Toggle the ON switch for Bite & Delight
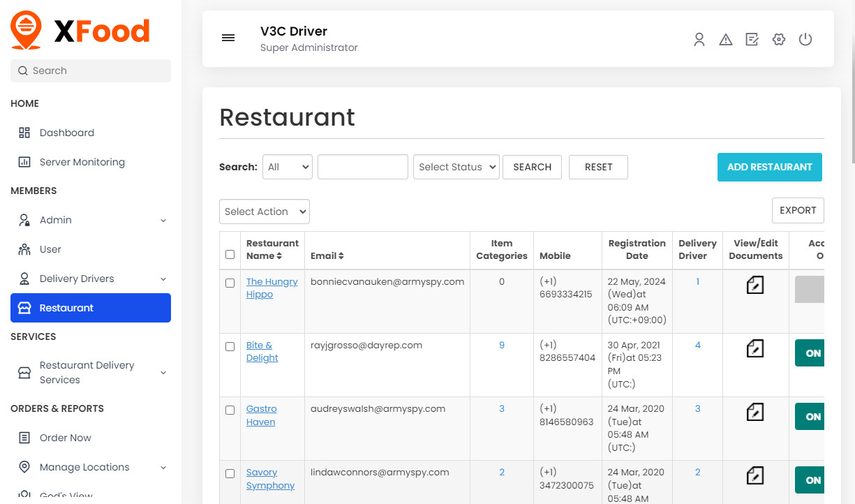Viewport: 855px width, 504px height. (810, 353)
